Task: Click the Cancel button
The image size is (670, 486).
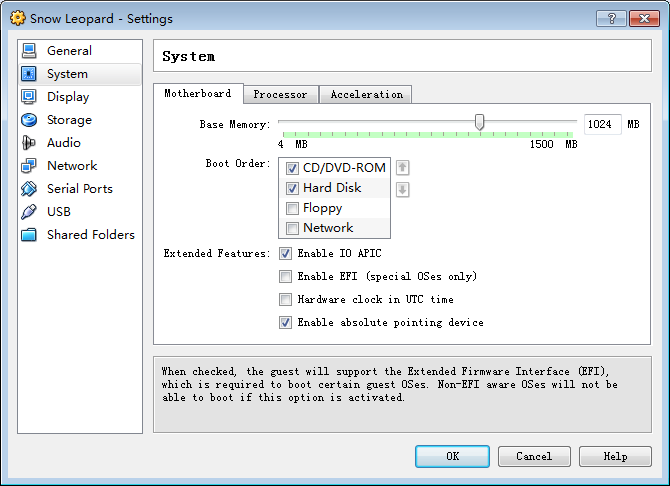Action: point(534,457)
